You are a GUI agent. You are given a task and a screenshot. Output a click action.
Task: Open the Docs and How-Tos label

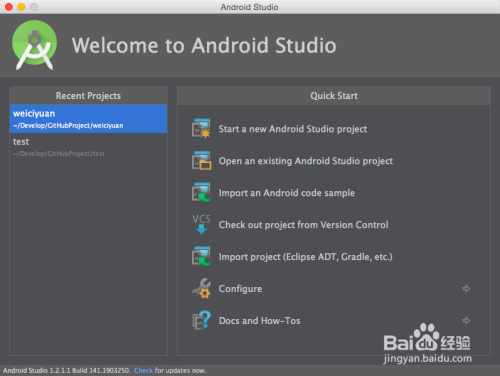pos(259,321)
